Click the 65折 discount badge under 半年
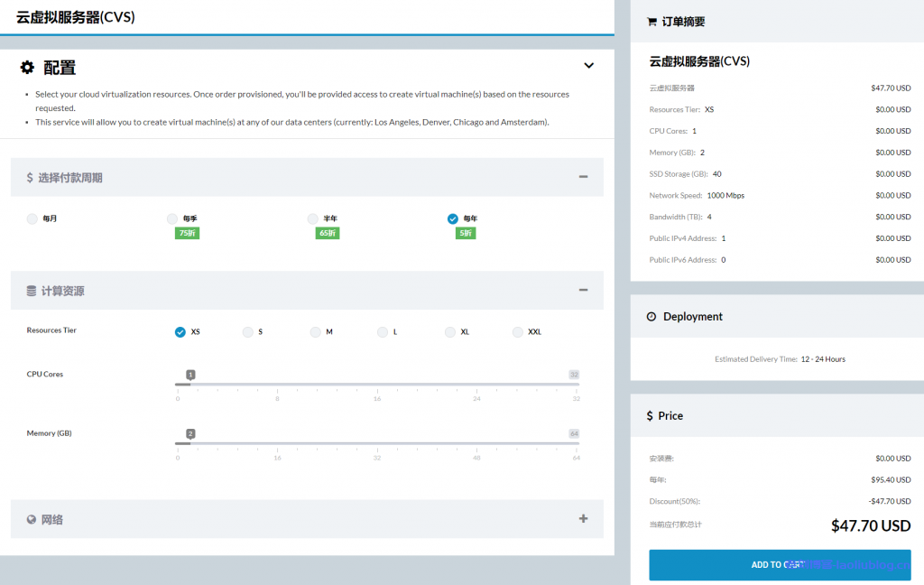Screen dimensions: 924x585 point(327,233)
